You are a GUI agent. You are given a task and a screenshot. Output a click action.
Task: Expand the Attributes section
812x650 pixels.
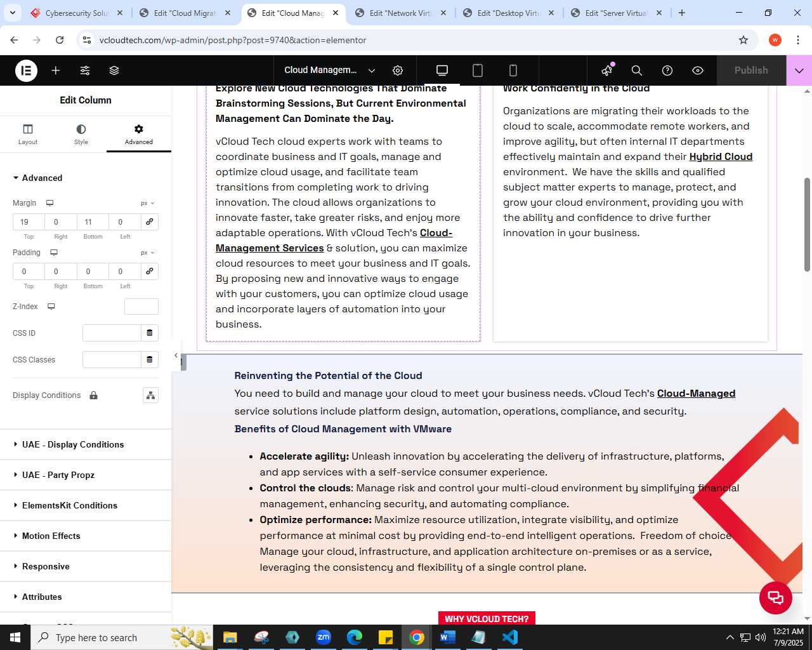pyautogui.click(x=86, y=597)
